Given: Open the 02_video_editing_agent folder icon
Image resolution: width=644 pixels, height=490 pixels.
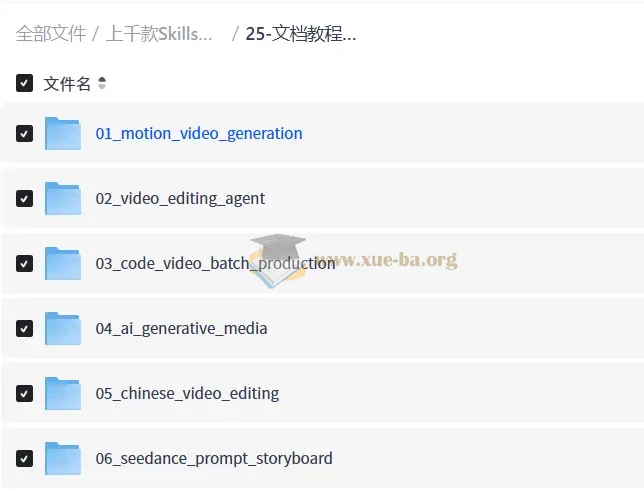Looking at the screenshot, I should tap(63, 198).
